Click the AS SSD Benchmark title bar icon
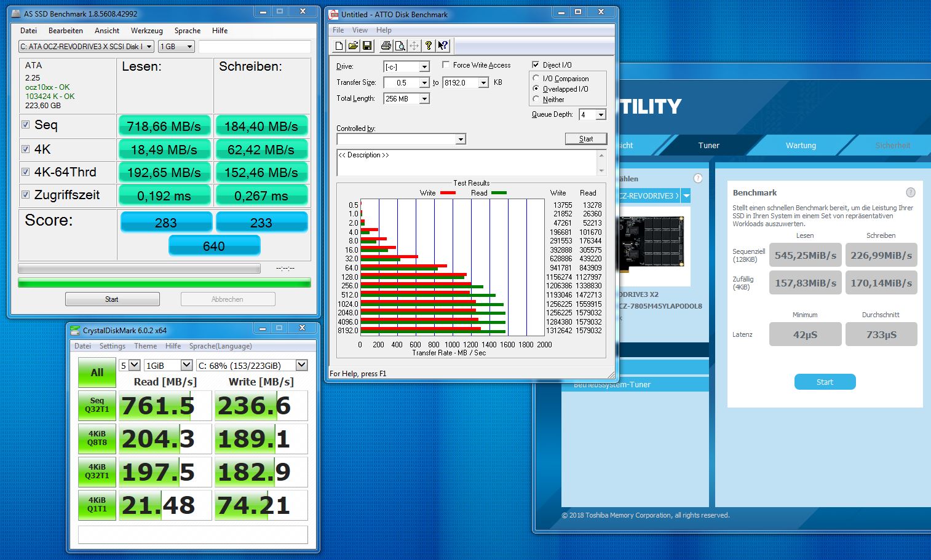The height and width of the screenshot is (560, 931). click(16, 14)
